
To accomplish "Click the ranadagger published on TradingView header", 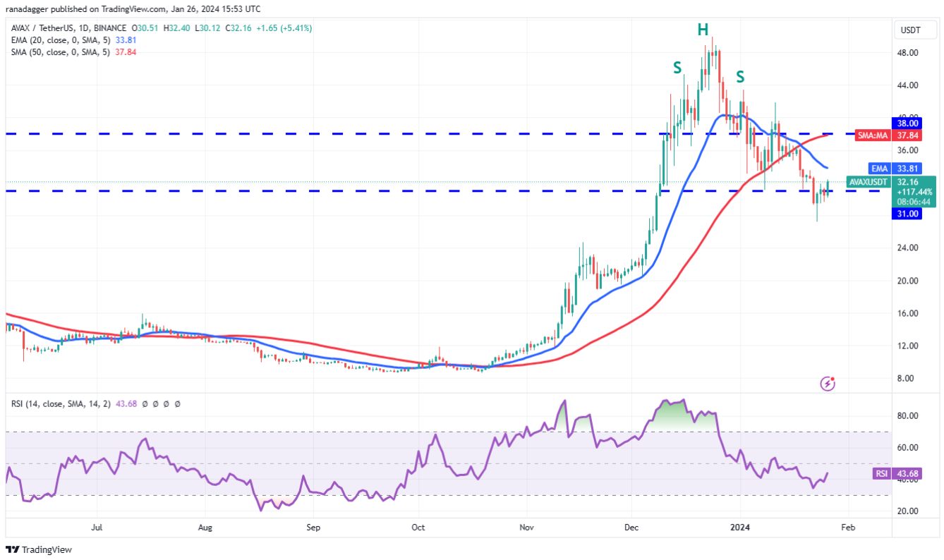I will 135,9.
